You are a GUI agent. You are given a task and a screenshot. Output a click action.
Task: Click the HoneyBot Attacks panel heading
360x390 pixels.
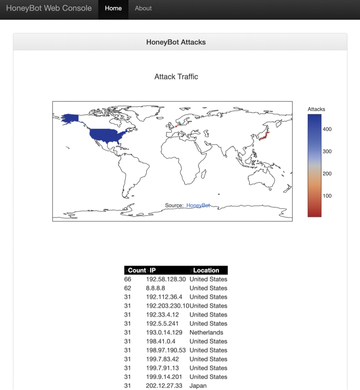pos(176,42)
